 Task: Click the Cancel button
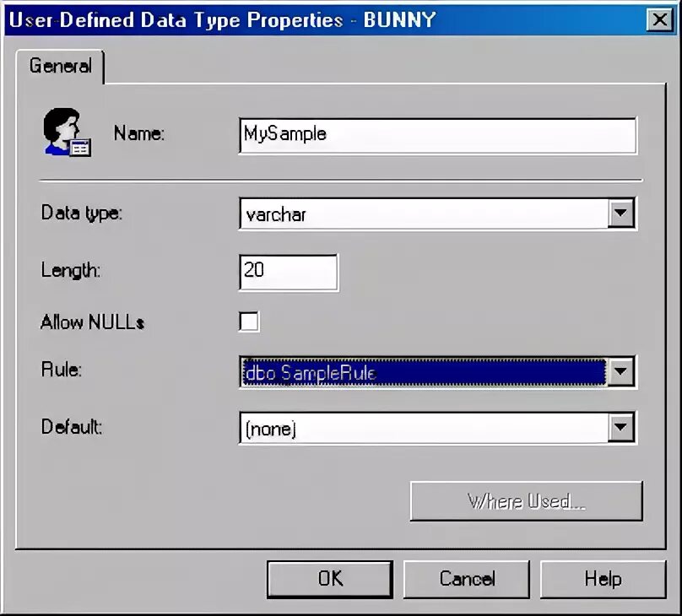click(467, 579)
